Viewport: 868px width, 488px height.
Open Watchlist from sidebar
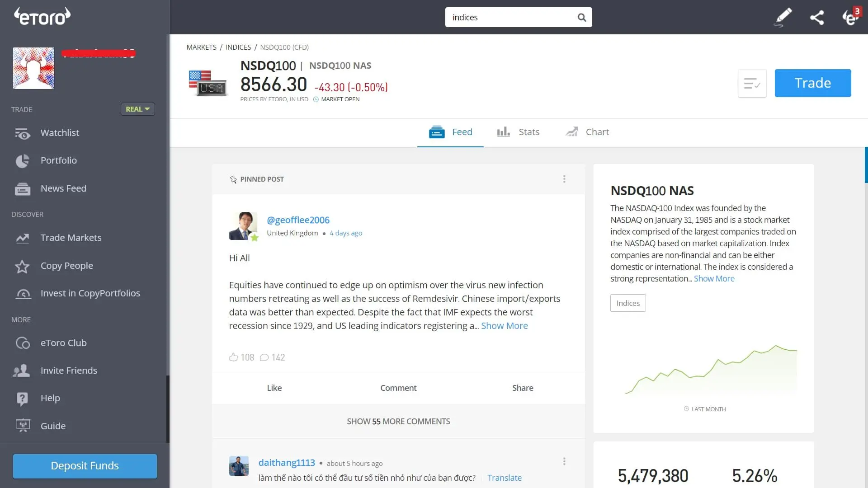pos(60,133)
